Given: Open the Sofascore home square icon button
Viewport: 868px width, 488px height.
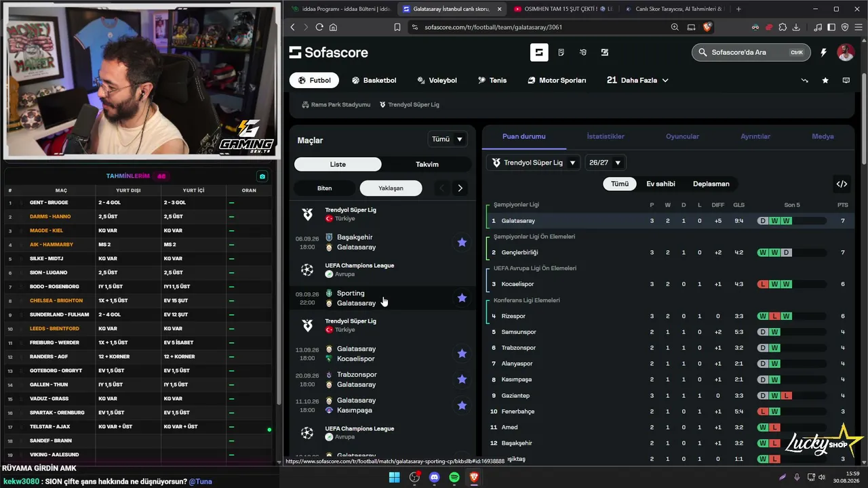Looking at the screenshot, I should [x=539, y=52].
